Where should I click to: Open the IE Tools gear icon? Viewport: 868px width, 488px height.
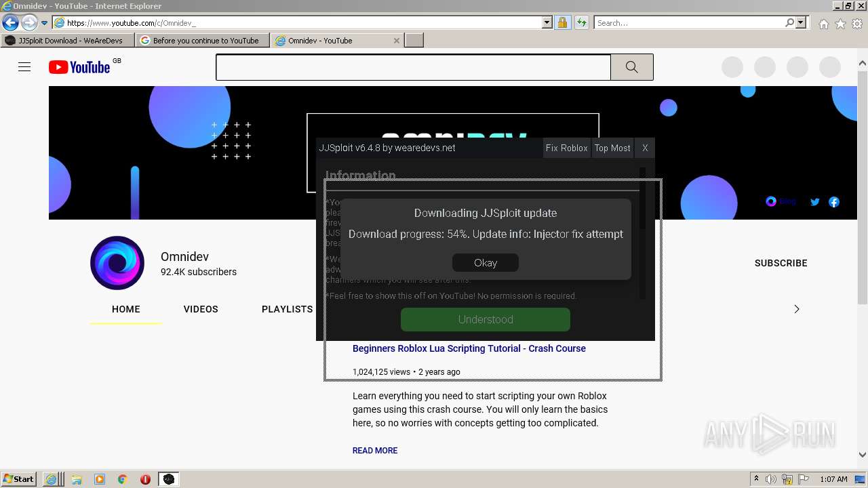pyautogui.click(x=857, y=24)
